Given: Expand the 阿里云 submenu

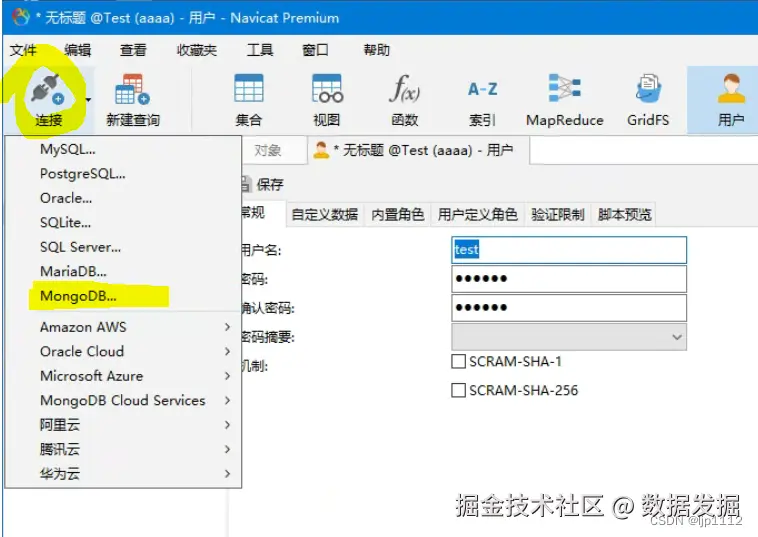Looking at the screenshot, I should click(123, 425).
